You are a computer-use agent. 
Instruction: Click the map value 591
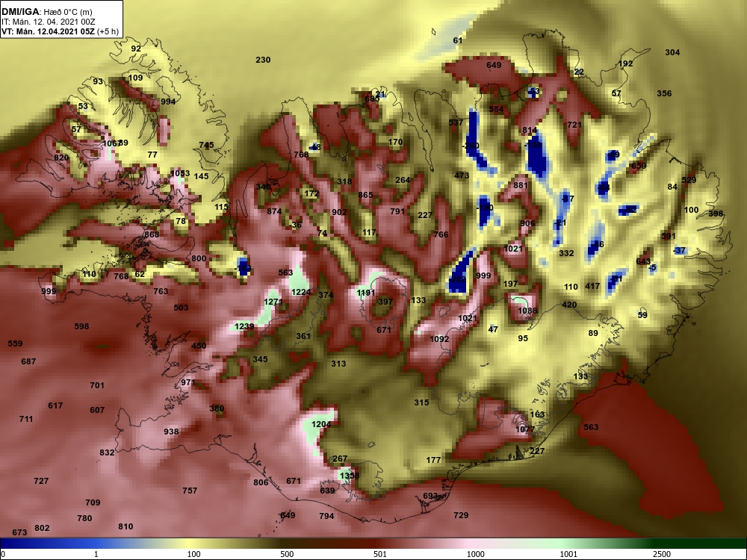click(669, 236)
